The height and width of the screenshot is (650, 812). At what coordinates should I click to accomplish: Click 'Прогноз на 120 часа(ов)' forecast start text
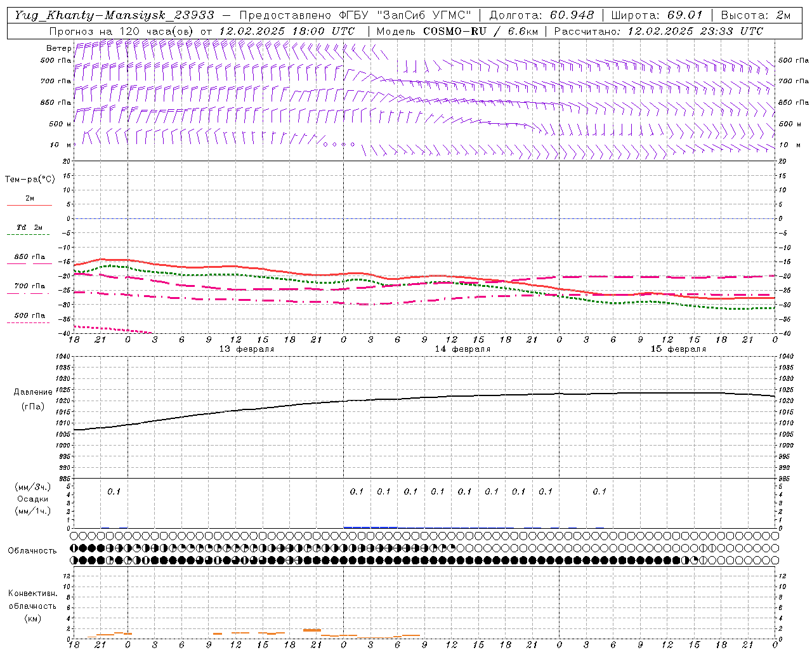pyautogui.click(x=122, y=31)
